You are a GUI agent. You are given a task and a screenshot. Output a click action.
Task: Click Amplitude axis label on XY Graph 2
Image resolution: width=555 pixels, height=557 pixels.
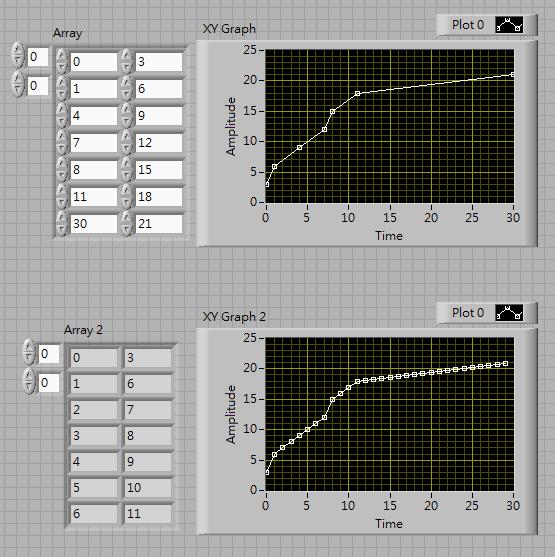tap(231, 415)
